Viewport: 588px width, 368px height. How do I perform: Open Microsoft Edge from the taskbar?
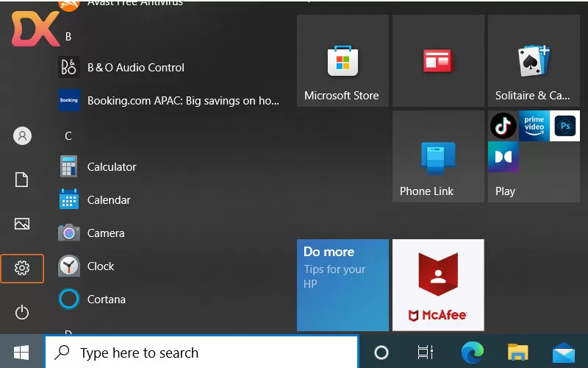coord(473,353)
